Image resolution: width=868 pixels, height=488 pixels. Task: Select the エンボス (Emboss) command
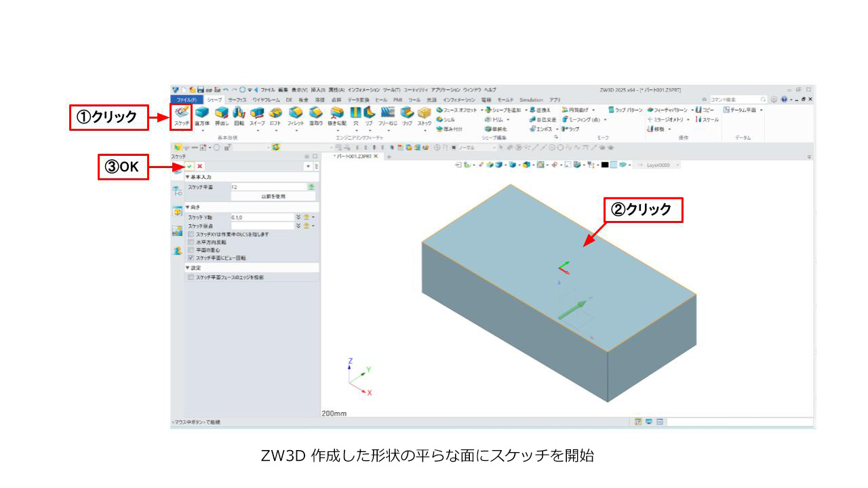(x=541, y=129)
